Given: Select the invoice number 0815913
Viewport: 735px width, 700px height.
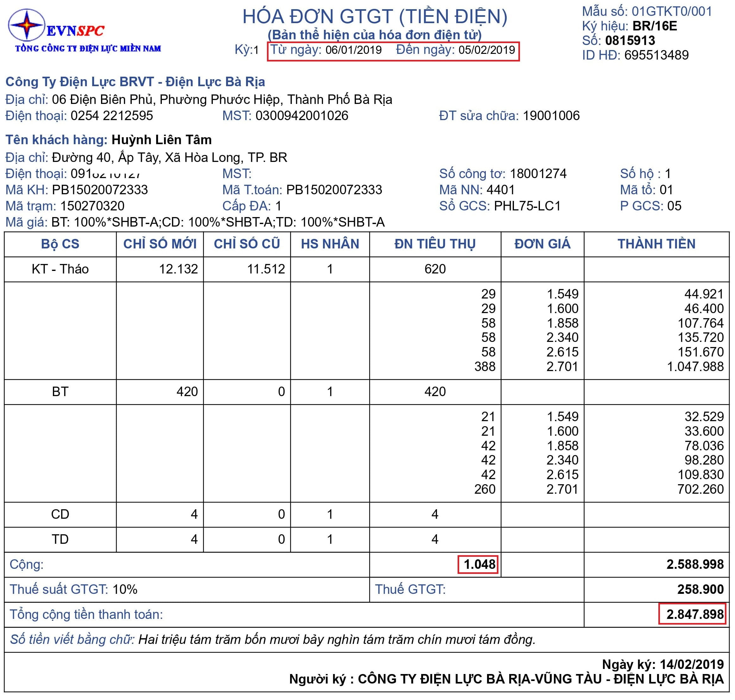Looking at the screenshot, I should [x=630, y=40].
